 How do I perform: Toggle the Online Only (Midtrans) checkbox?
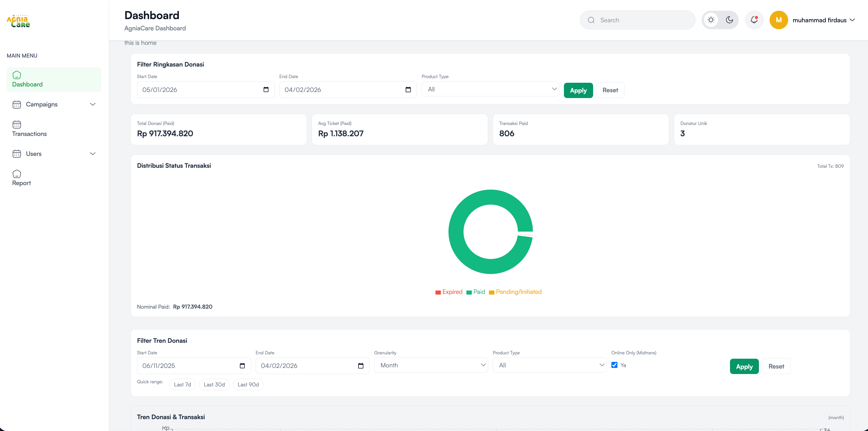tap(614, 365)
